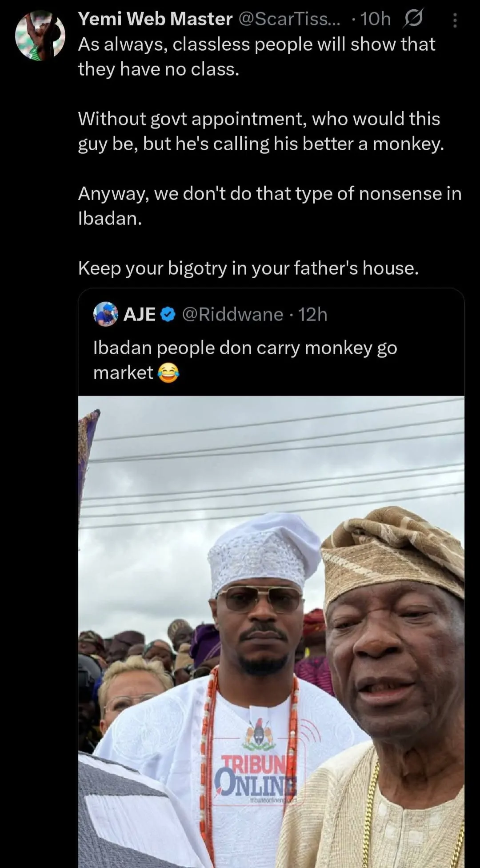Open the three-dot more options menu

click(x=455, y=20)
